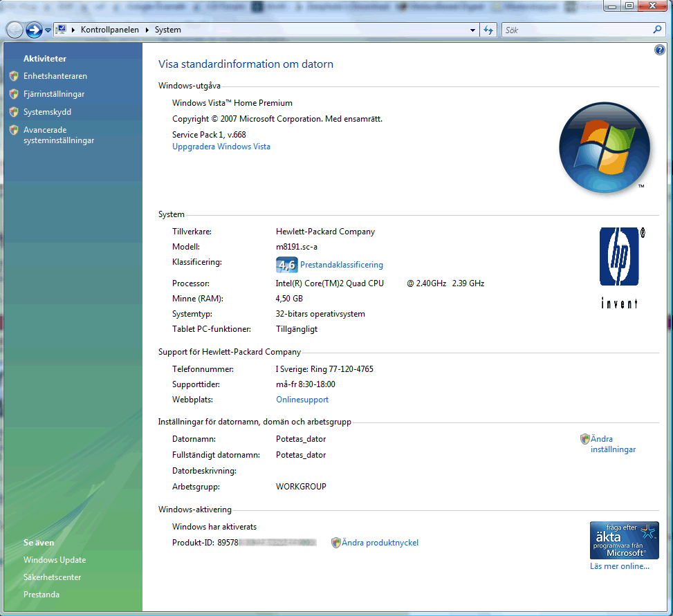Image resolution: width=673 pixels, height=616 pixels.
Task: Click the Uppgradera Windows Vista link
Action: click(221, 147)
